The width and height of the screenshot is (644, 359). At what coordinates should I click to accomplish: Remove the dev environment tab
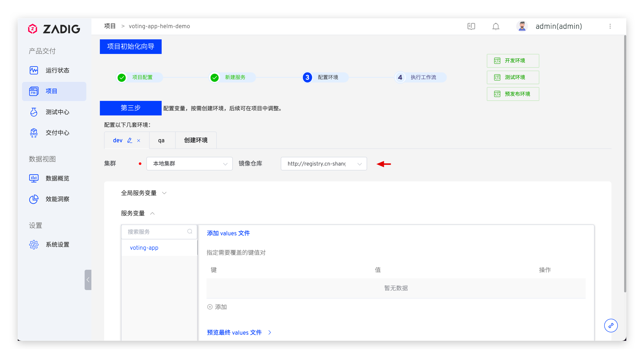[138, 141]
